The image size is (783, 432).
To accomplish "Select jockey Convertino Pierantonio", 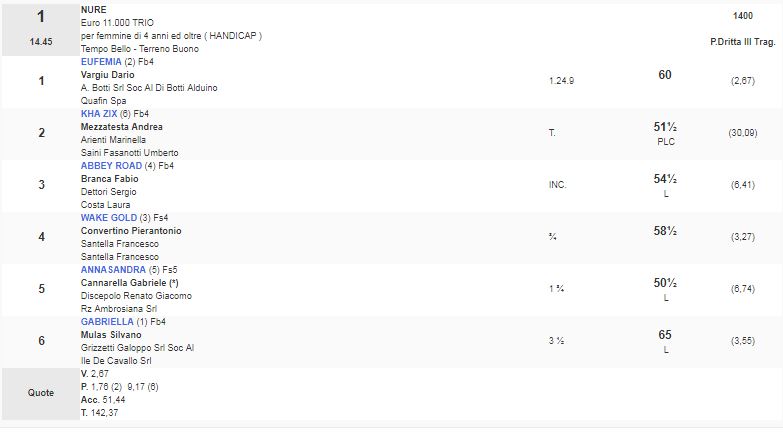I will pyautogui.click(x=131, y=231).
